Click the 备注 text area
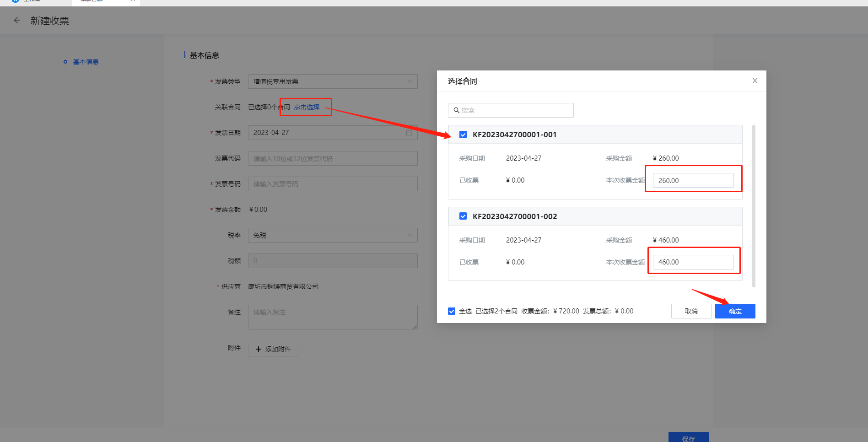868x442 pixels. pyautogui.click(x=333, y=317)
